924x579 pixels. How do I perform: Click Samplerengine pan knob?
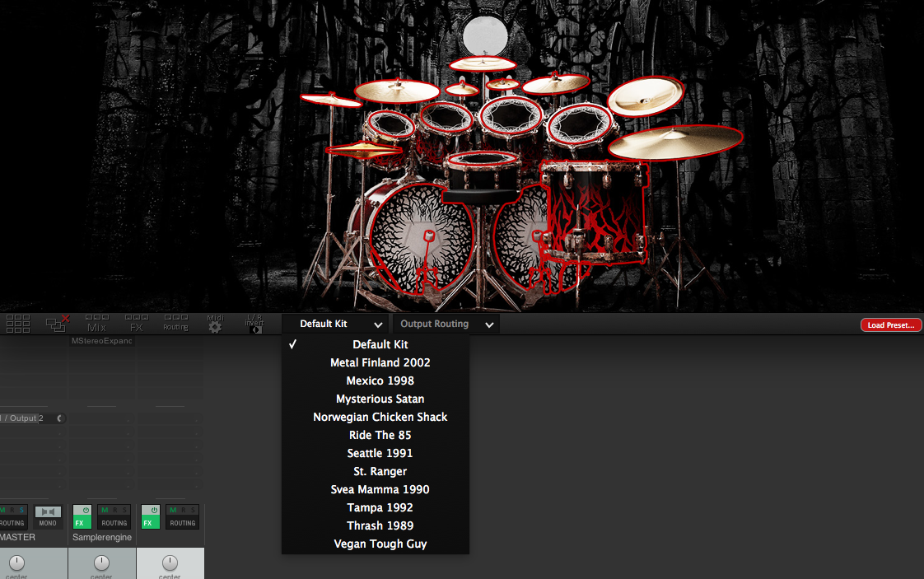tap(102, 563)
